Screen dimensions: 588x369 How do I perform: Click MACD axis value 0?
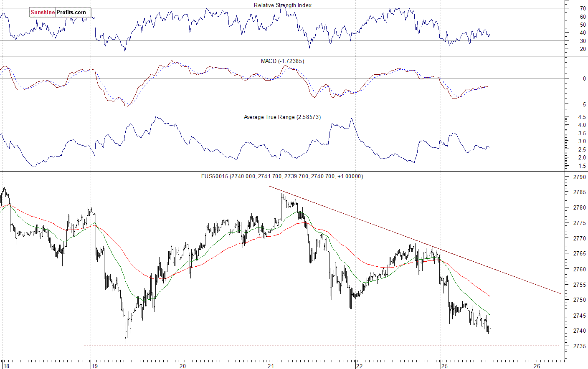click(584, 78)
